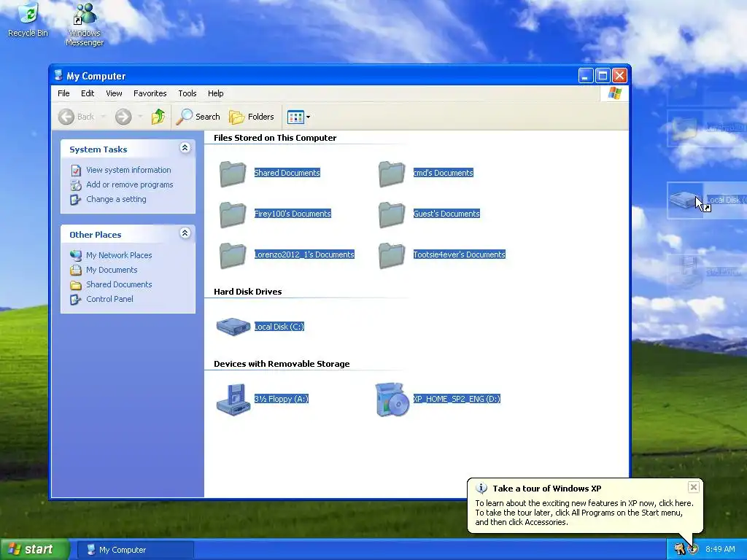The width and height of the screenshot is (747, 560).
Task: Click the Windows flag logo in menu bar
Action: point(614,93)
